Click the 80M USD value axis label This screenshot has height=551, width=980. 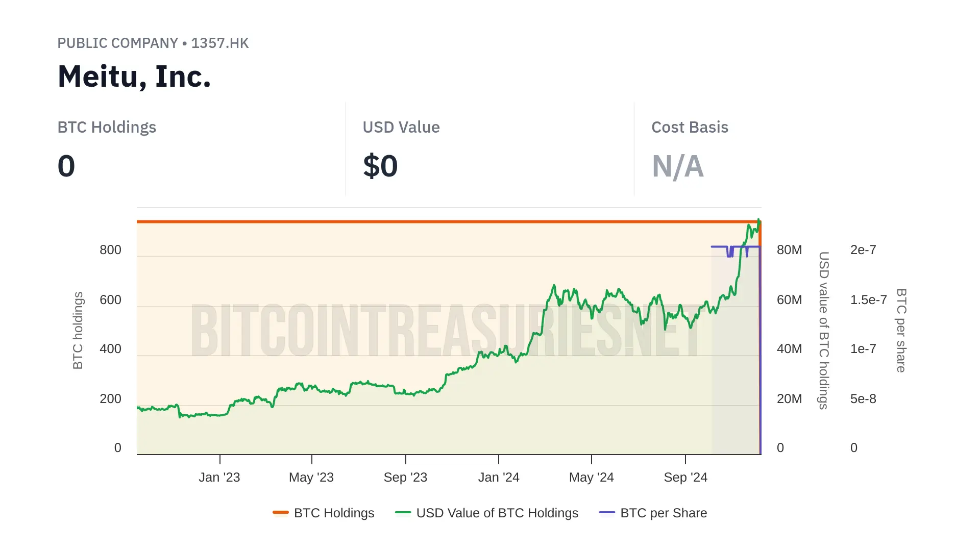[x=789, y=250]
